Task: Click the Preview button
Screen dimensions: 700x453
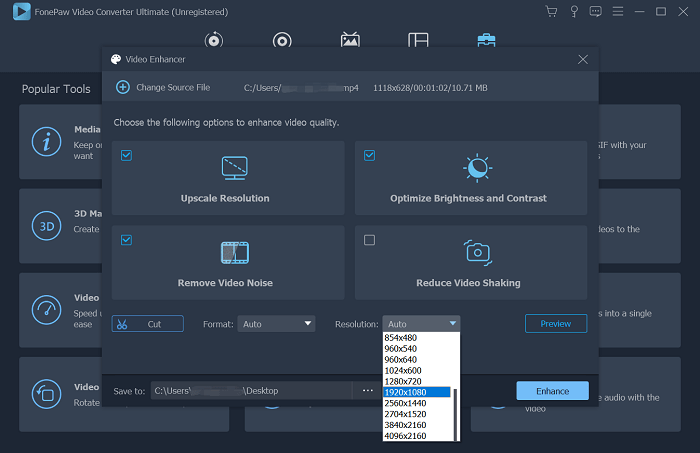Action: click(556, 324)
